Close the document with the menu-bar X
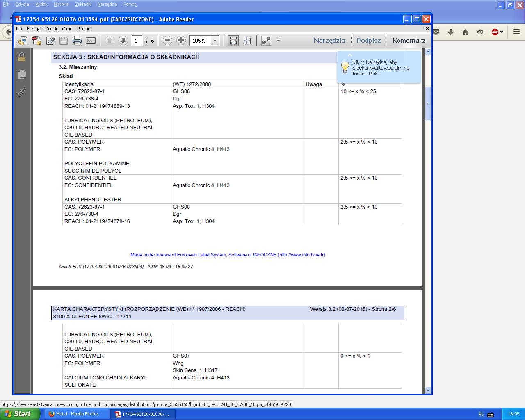This screenshot has width=525, height=420. (x=427, y=29)
